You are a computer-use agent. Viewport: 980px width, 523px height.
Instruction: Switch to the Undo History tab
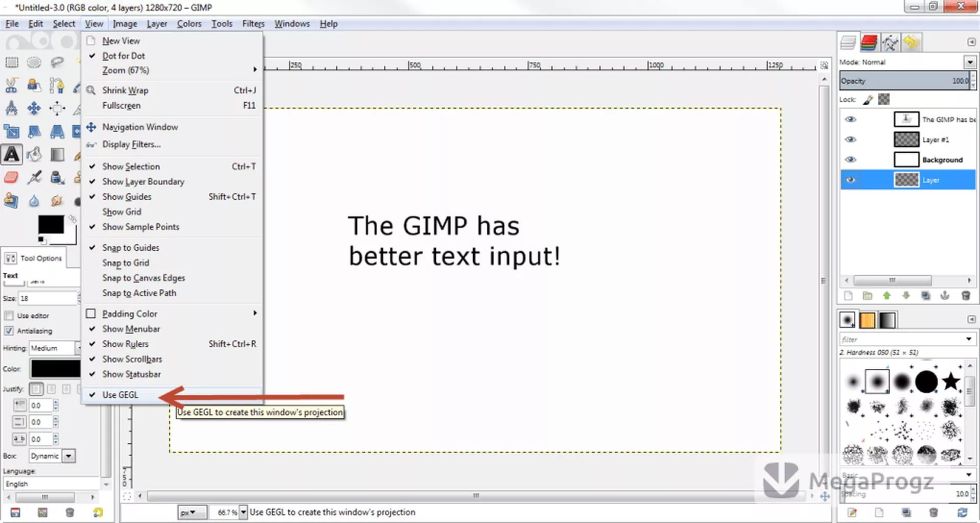(x=912, y=42)
